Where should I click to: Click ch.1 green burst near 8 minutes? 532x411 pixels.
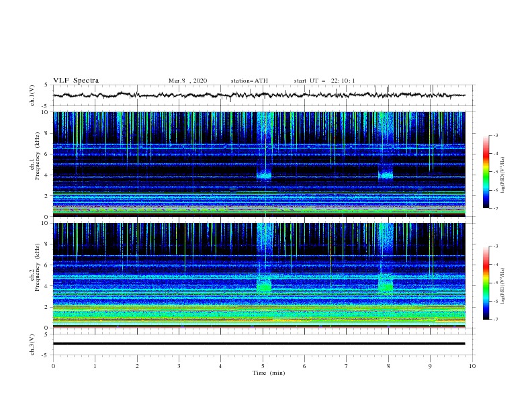[386, 176]
